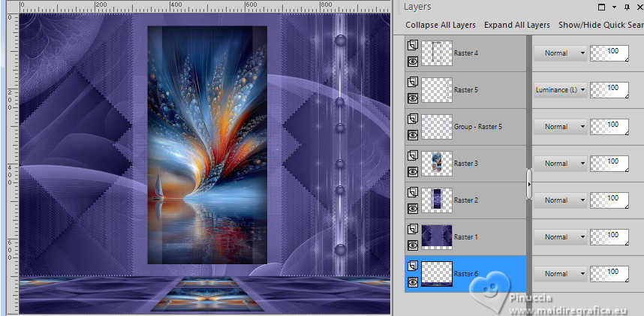The image size is (644, 316).
Task: Open blend mode dropdown for Raster 4
Action: point(561,53)
